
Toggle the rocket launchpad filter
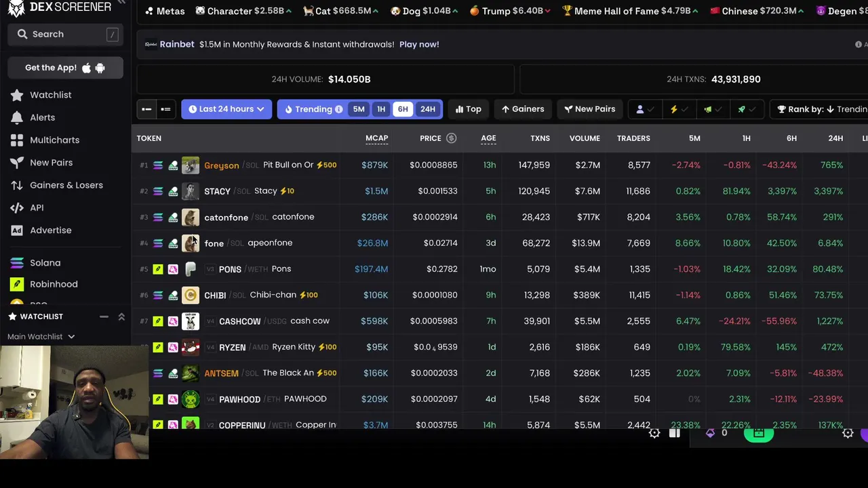(747, 109)
